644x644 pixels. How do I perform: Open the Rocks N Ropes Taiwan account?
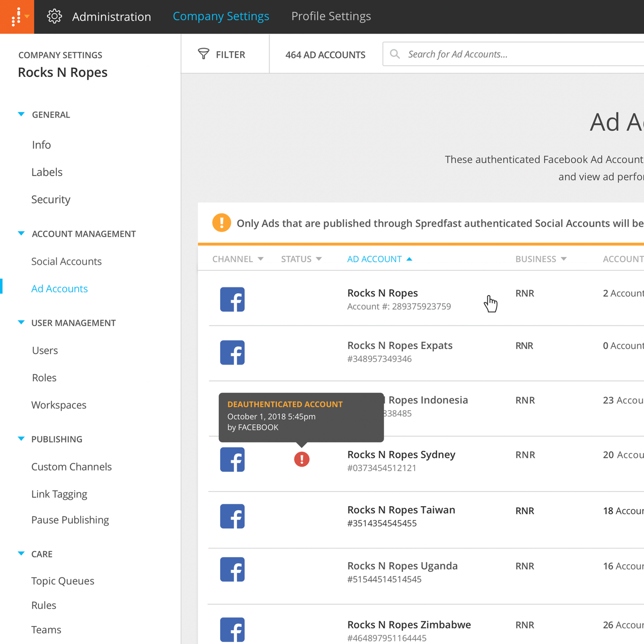click(x=401, y=510)
